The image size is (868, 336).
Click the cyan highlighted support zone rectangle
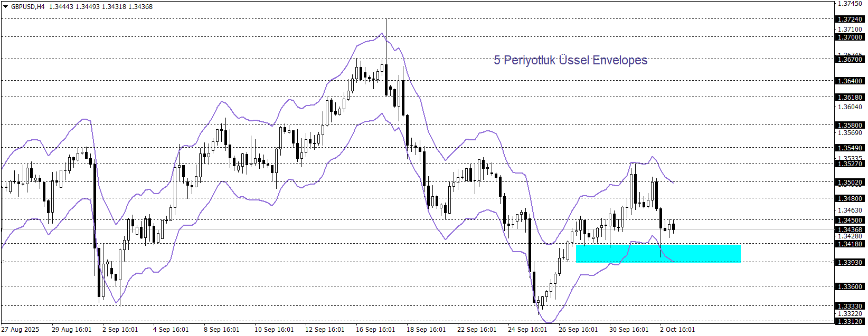pos(658,253)
